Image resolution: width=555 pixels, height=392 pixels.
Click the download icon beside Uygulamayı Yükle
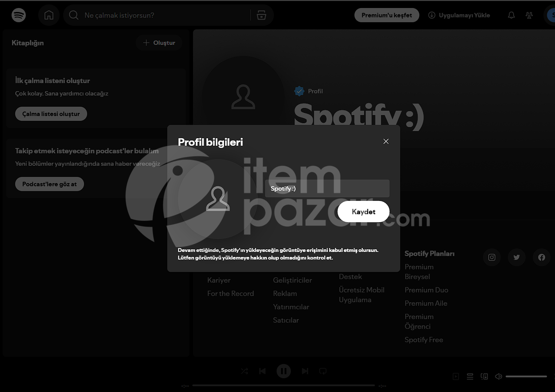click(x=431, y=15)
